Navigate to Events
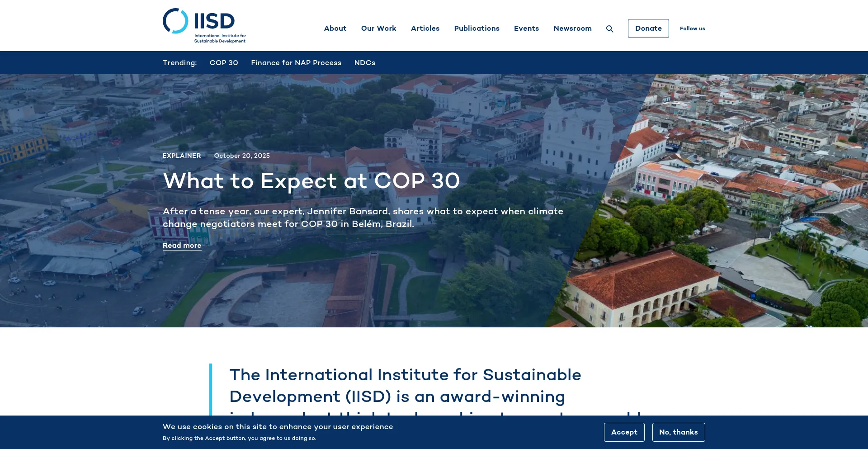Viewport: 868px width, 449px height. pyautogui.click(x=526, y=28)
